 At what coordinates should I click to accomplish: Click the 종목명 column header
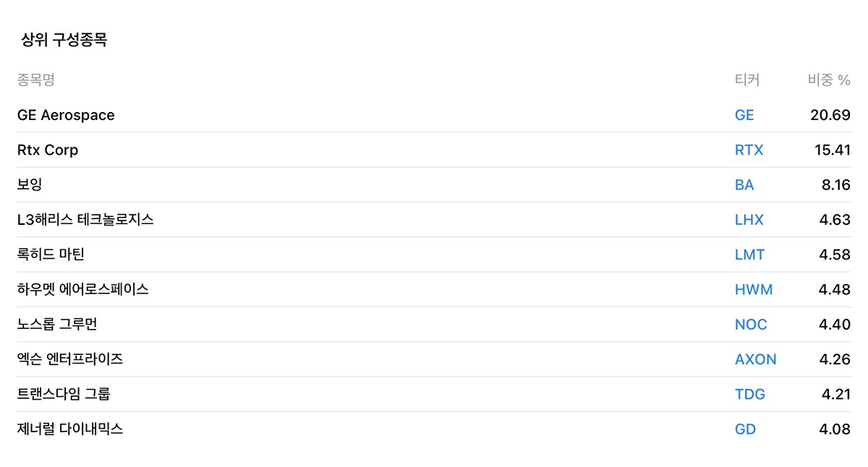tap(35, 80)
